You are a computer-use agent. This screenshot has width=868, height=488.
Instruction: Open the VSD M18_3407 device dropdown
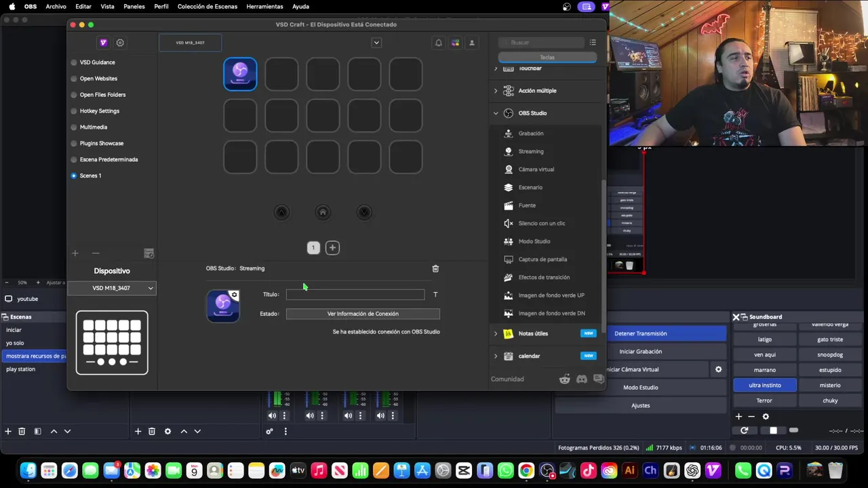(112, 288)
